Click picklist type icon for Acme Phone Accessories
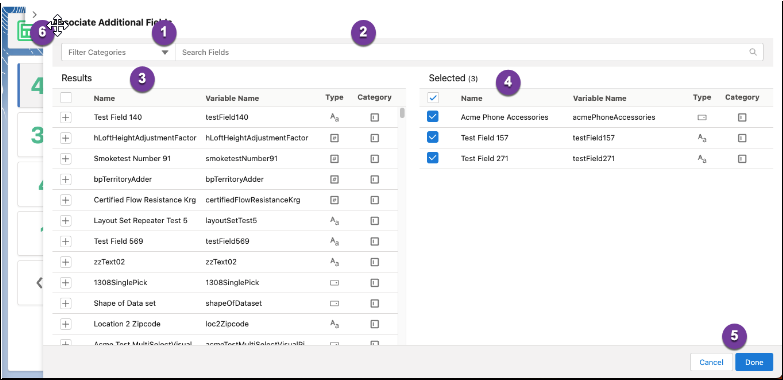This screenshot has width=783, height=380. tap(702, 117)
